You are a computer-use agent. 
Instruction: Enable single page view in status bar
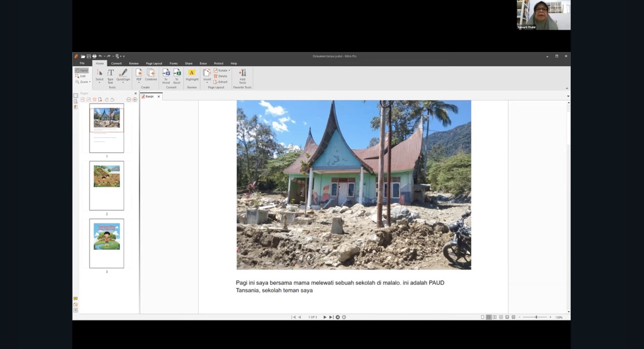click(x=482, y=317)
